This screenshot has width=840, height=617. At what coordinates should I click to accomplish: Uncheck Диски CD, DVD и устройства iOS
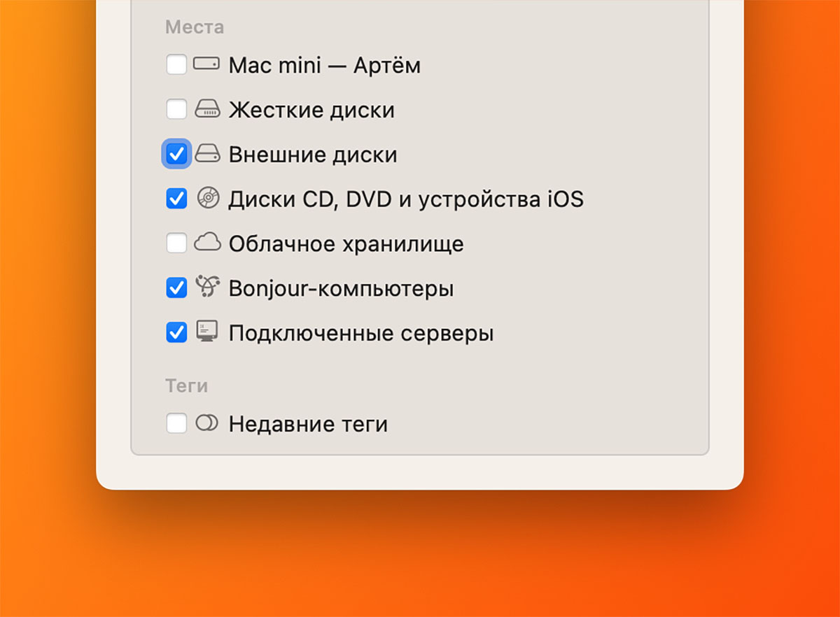tap(176, 199)
